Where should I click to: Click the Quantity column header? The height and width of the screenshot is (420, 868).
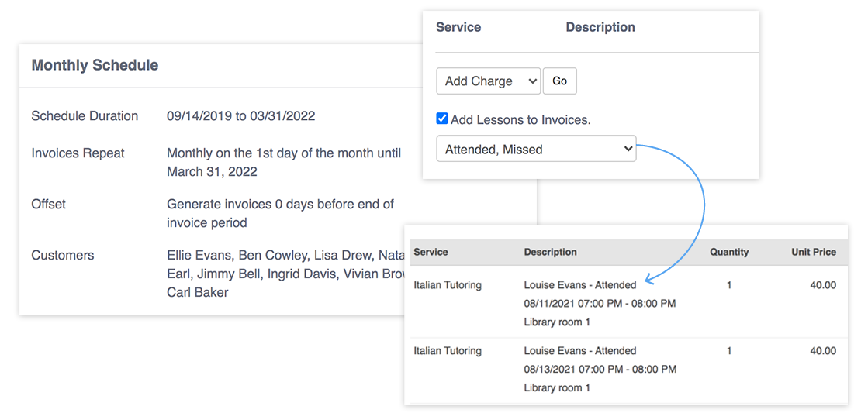coord(729,252)
